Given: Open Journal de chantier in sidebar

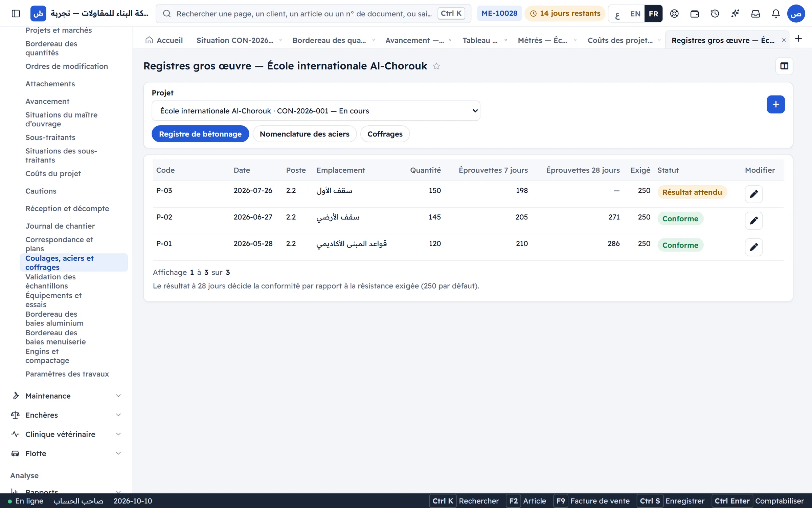Looking at the screenshot, I should pyautogui.click(x=60, y=226).
